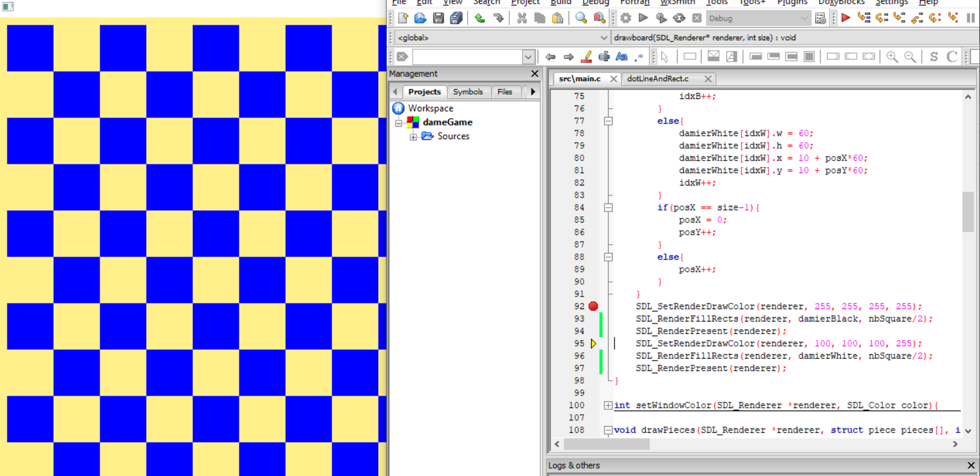The width and height of the screenshot is (980, 476).
Task: Toggle the breakpoint on line 92
Action: click(x=593, y=306)
